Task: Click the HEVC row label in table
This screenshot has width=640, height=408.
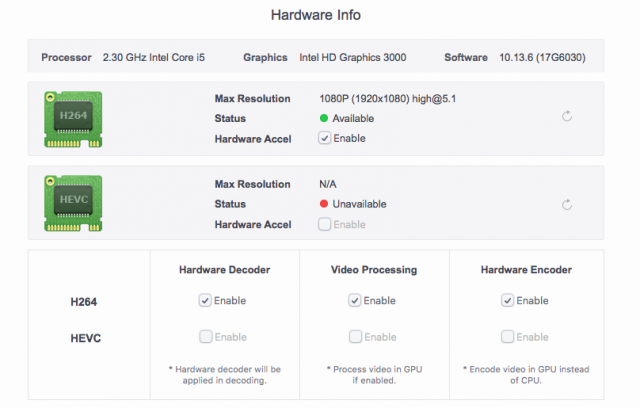Action: (x=86, y=338)
